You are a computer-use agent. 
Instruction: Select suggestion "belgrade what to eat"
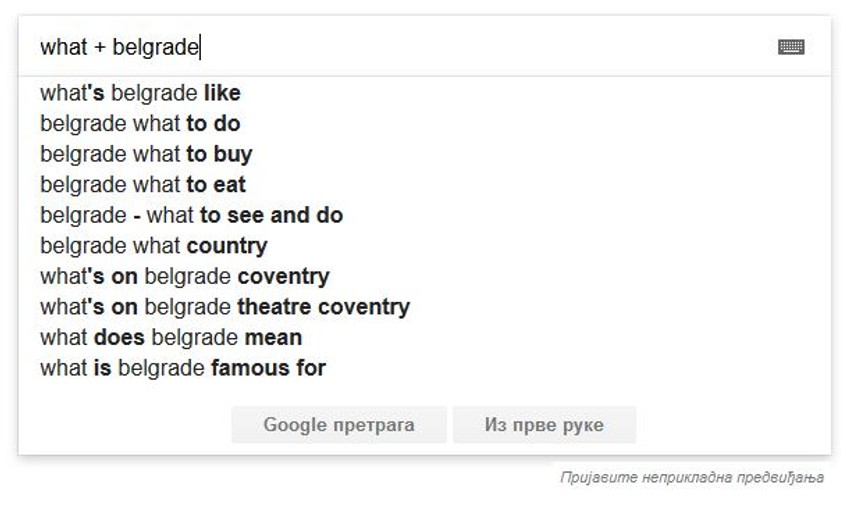pos(143,185)
